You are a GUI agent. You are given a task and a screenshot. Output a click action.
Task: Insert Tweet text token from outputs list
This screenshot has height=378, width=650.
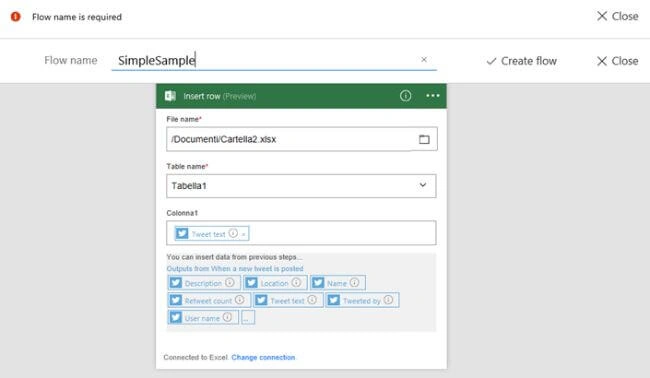coord(288,300)
